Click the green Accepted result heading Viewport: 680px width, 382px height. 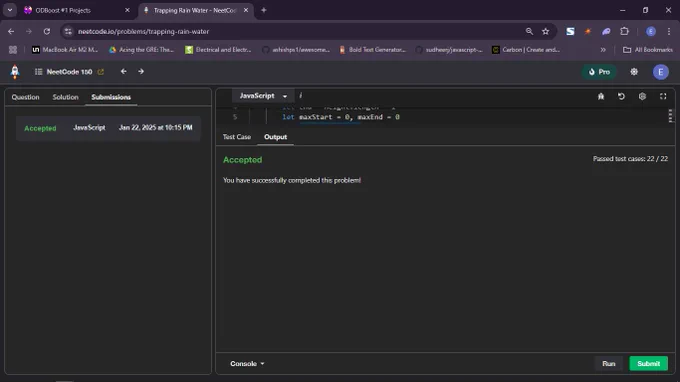pyautogui.click(x=242, y=160)
